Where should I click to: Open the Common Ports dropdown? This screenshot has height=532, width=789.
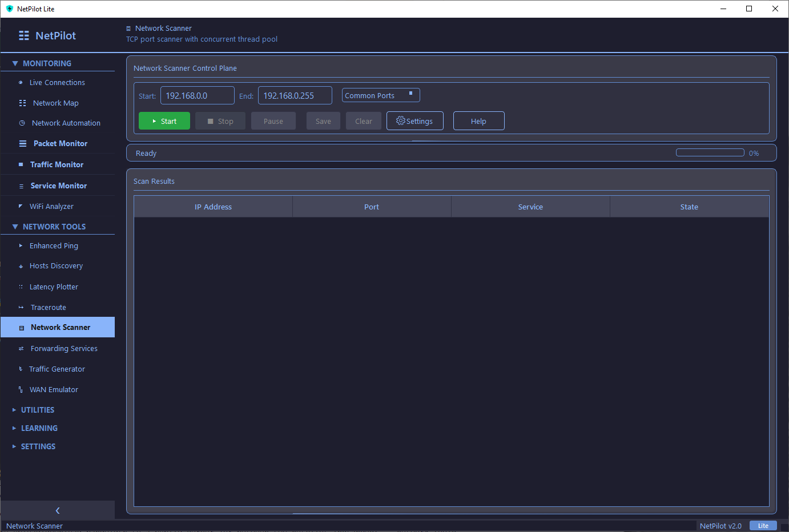click(380, 95)
